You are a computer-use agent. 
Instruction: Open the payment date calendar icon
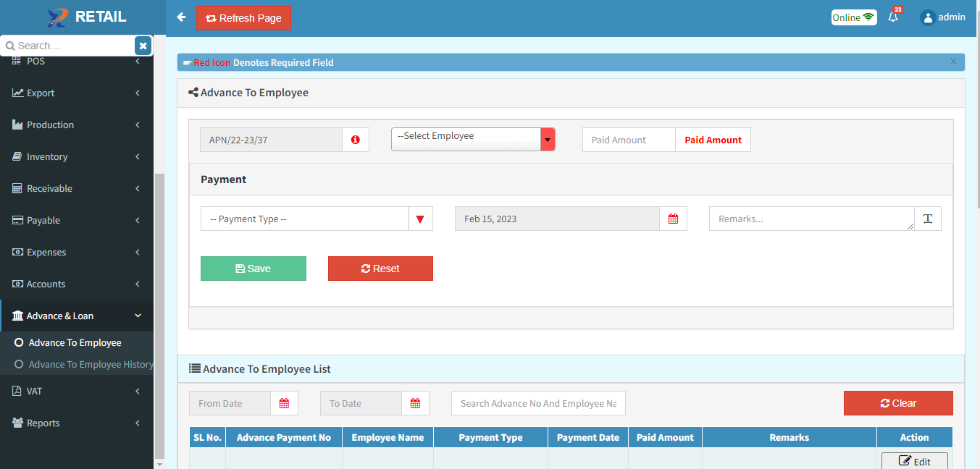click(673, 219)
